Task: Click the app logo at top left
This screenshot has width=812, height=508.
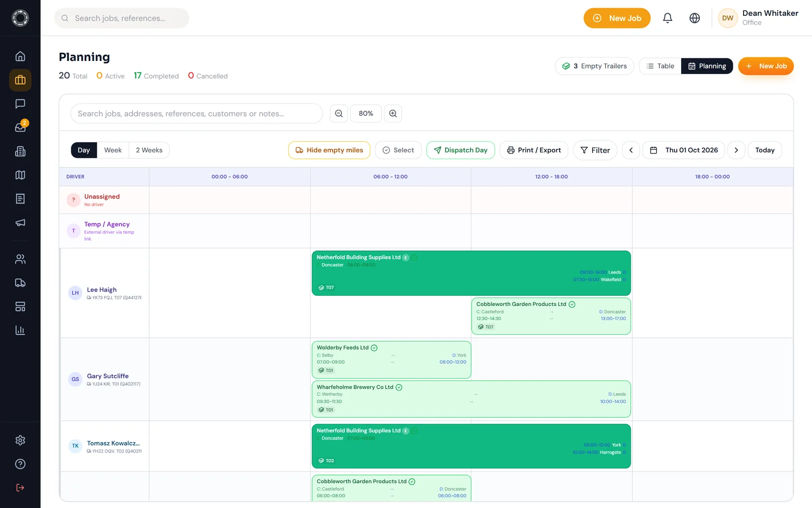Action: pyautogui.click(x=20, y=18)
